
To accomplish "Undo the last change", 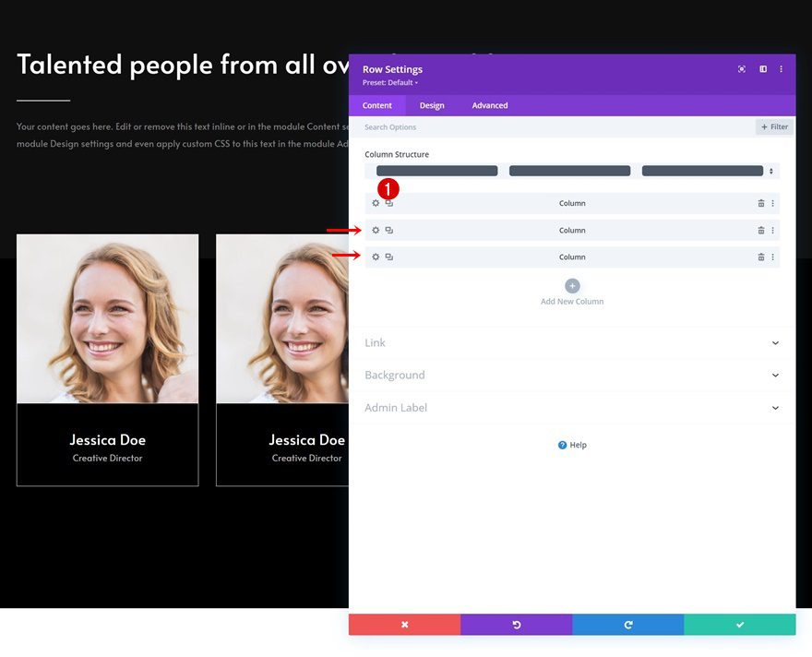I will pyautogui.click(x=517, y=625).
